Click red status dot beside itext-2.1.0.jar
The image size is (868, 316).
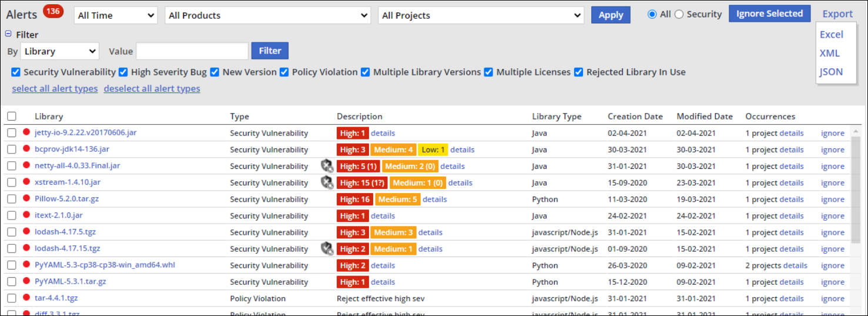click(26, 215)
